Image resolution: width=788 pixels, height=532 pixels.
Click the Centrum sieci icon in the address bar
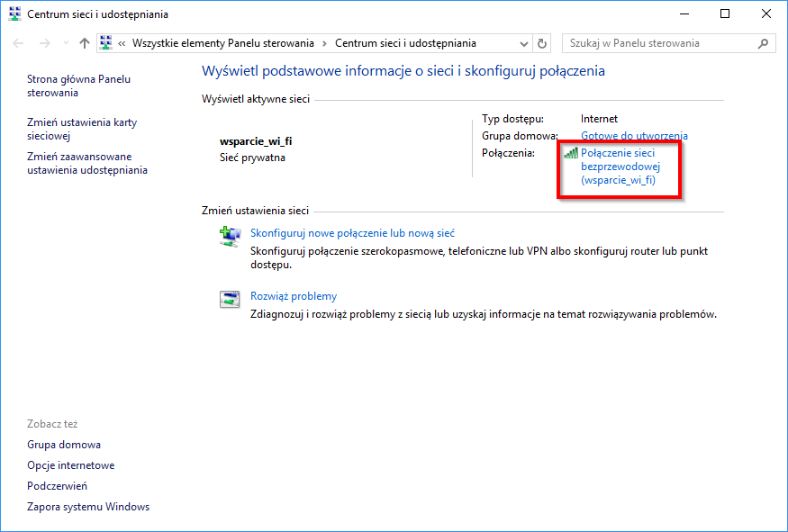tap(104, 42)
